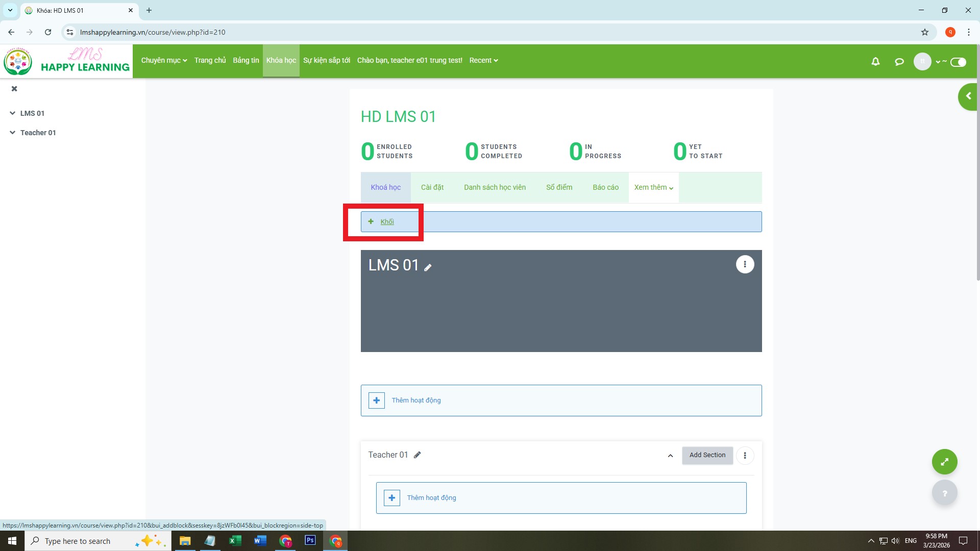
Task: Open the LMS 01 section three-dot menu
Action: point(745,264)
